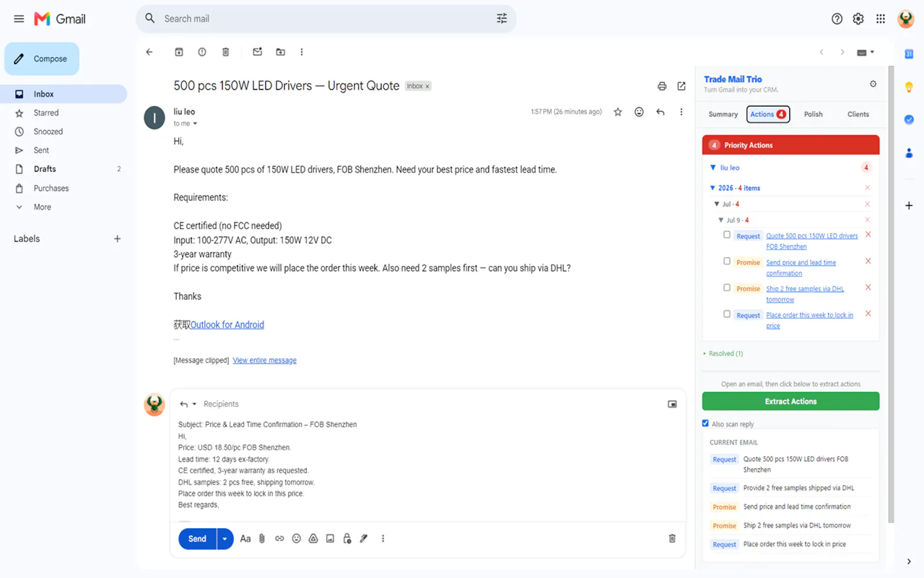This screenshot has height=578, width=924.
Task: Dismiss Ship 2 free samples action item
Action: (x=868, y=287)
